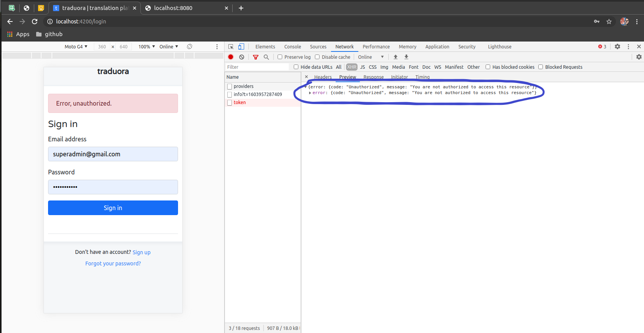Toggle the XHR request type filter
The width and height of the screenshot is (644, 333).
coord(352,67)
